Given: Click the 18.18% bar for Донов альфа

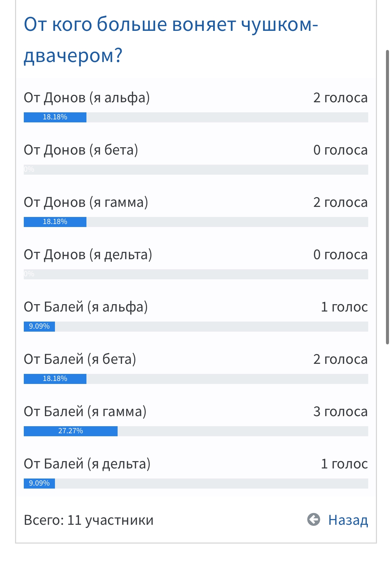Looking at the screenshot, I should [x=55, y=117].
